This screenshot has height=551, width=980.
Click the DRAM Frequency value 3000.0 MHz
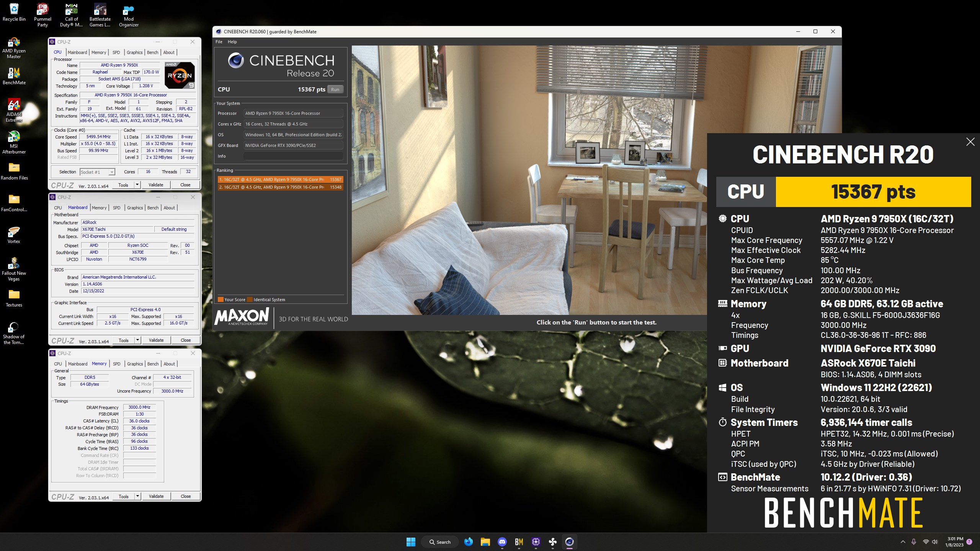click(139, 407)
